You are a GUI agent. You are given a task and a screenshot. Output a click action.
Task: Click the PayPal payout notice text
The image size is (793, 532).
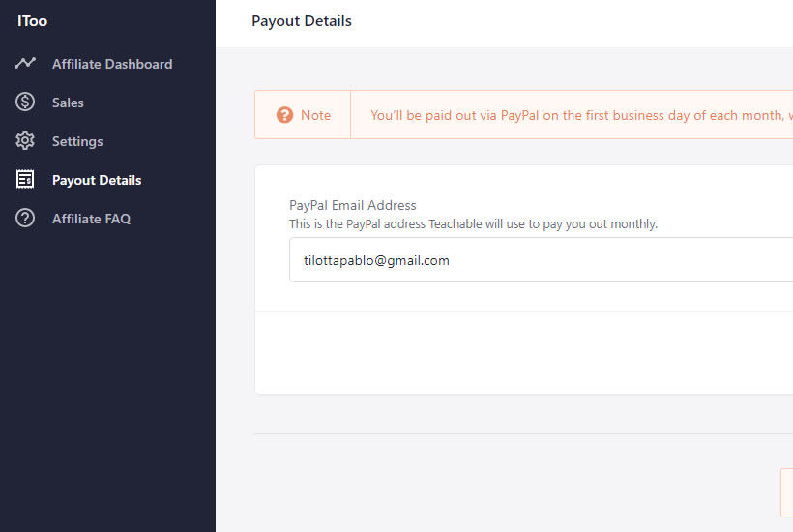point(581,116)
